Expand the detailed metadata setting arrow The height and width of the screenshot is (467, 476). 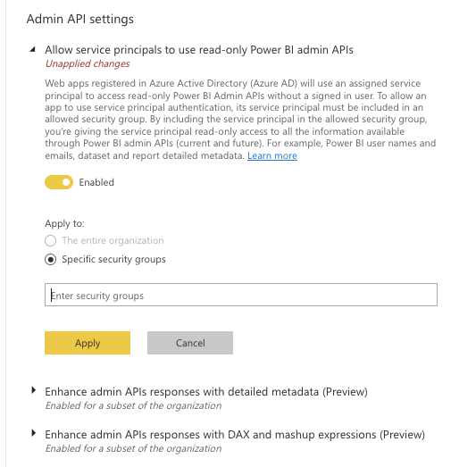[33, 390]
